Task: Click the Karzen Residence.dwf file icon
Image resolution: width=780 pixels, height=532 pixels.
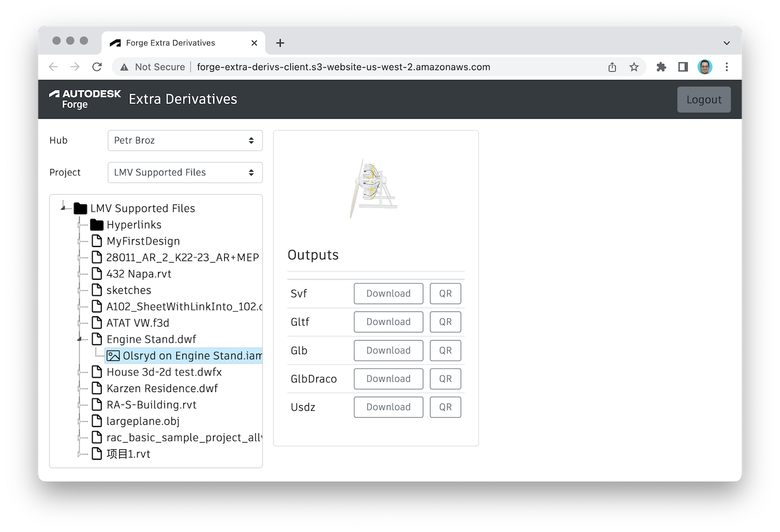Action: click(97, 388)
